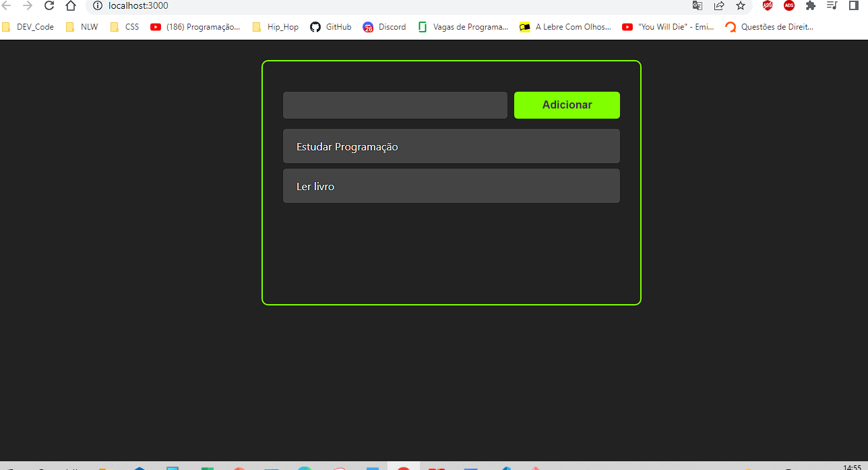
Task: Click the share icon in the toolbar
Action: click(x=719, y=5)
